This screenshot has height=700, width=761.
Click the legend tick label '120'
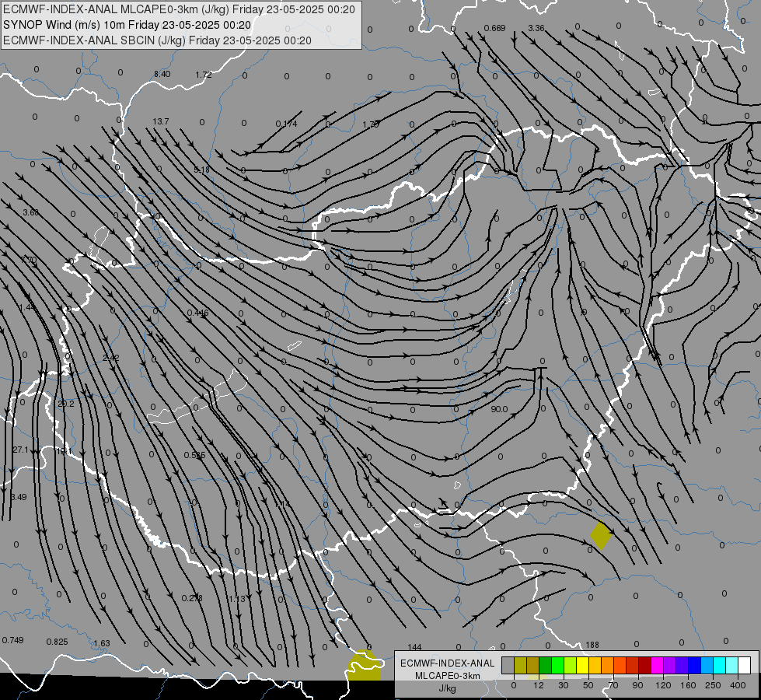663,685
